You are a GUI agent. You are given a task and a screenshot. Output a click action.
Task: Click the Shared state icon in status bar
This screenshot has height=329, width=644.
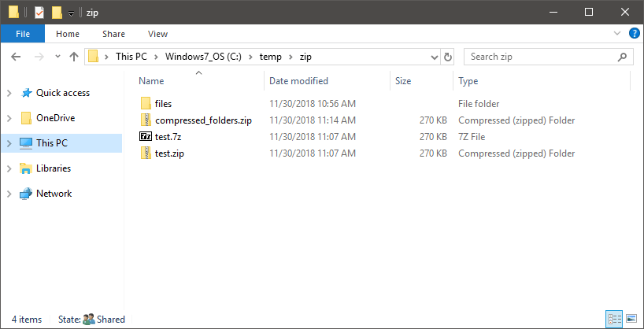[89, 319]
